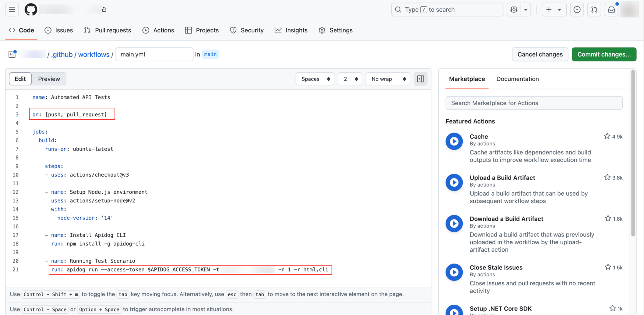Edit the main.yml file name field

tap(154, 54)
